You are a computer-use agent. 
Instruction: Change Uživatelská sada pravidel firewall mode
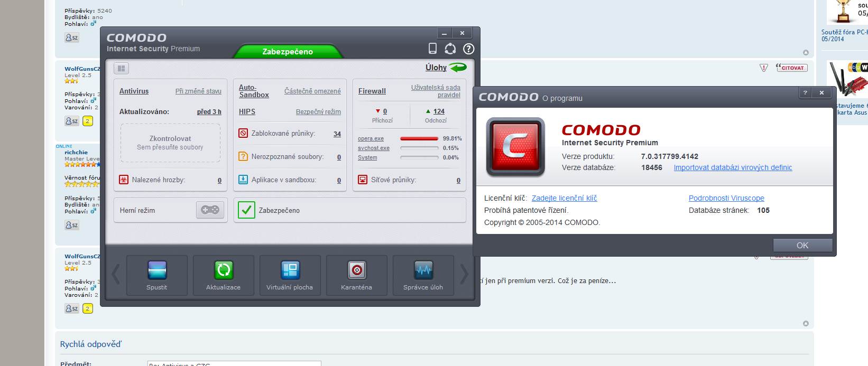(436, 91)
